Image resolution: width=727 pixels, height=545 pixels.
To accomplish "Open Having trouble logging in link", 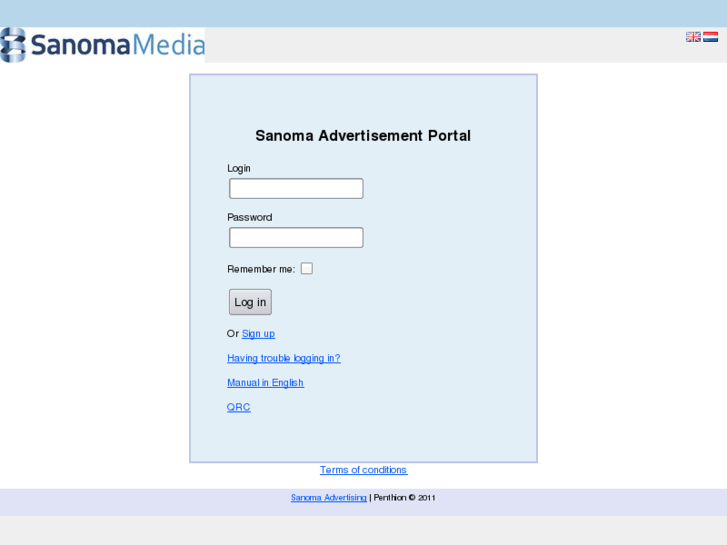I will (x=284, y=359).
